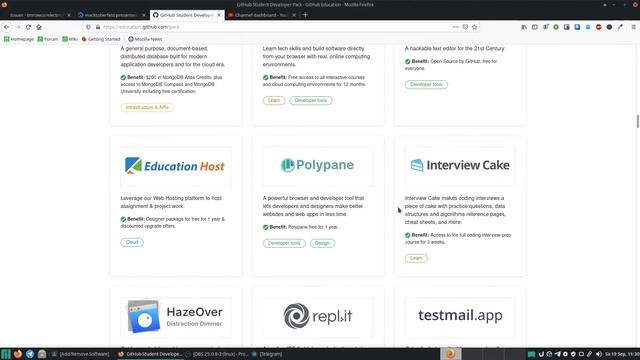Switch to Add/Remove Software window
Image resolution: width=640 pixels, height=360 pixels.
(x=81, y=354)
